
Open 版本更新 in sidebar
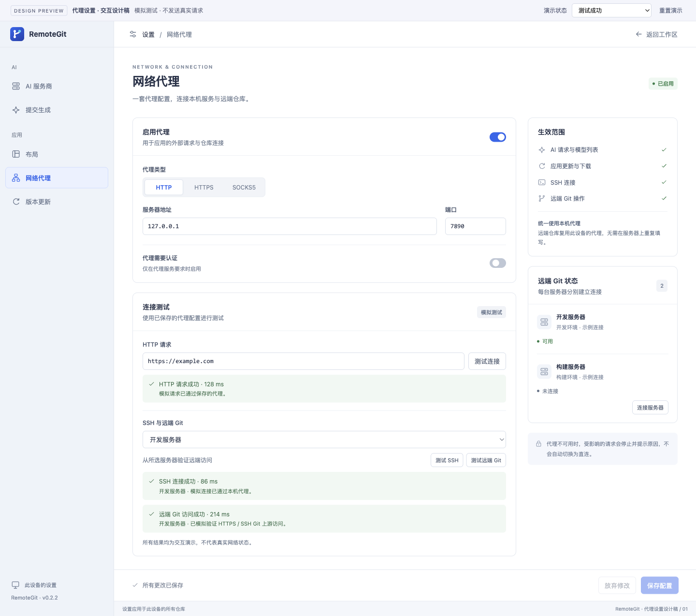(x=57, y=202)
